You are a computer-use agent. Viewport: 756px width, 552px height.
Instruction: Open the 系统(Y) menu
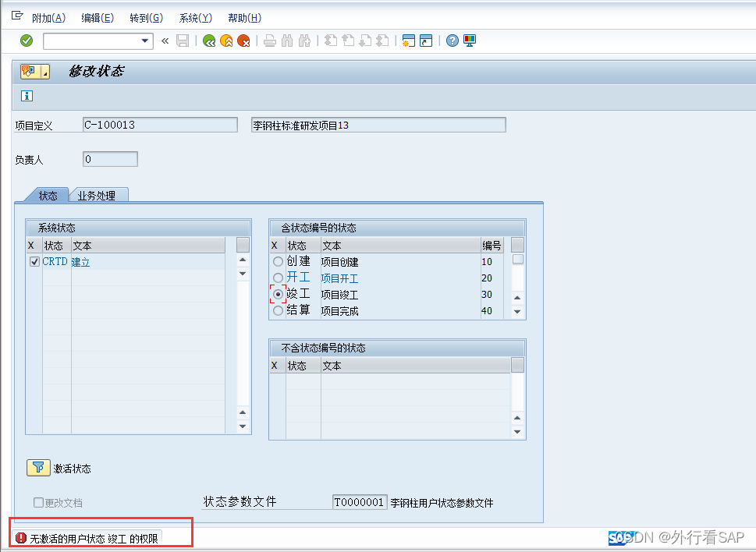click(x=195, y=18)
